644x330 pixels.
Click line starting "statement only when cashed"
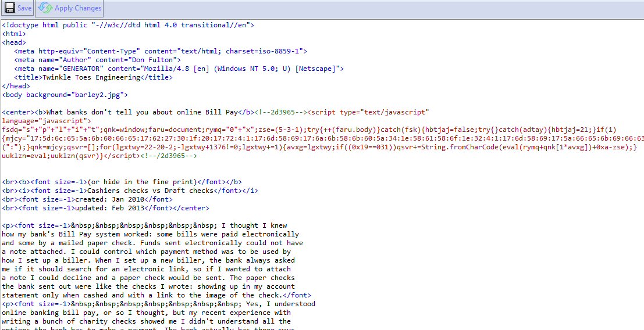pos(156,295)
